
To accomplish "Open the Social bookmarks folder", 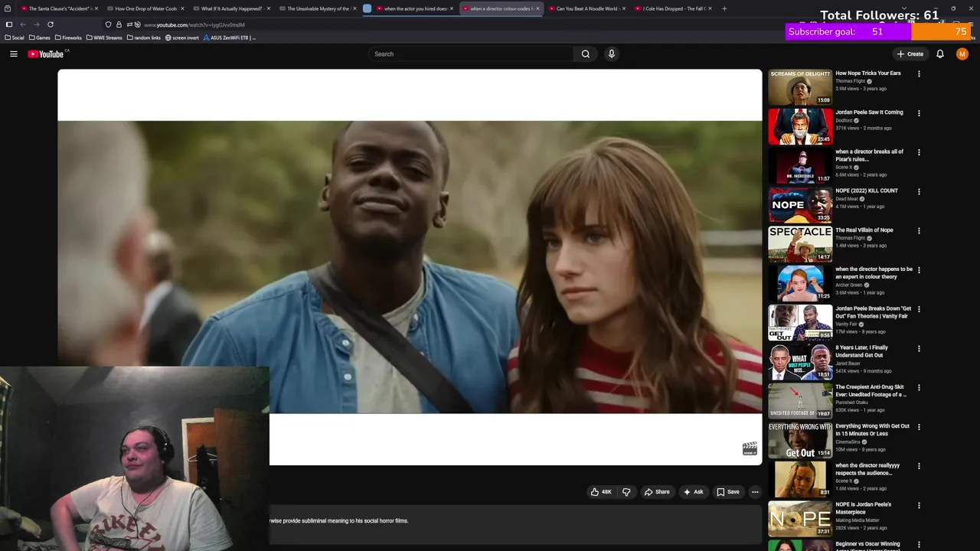I will pyautogui.click(x=15, y=37).
